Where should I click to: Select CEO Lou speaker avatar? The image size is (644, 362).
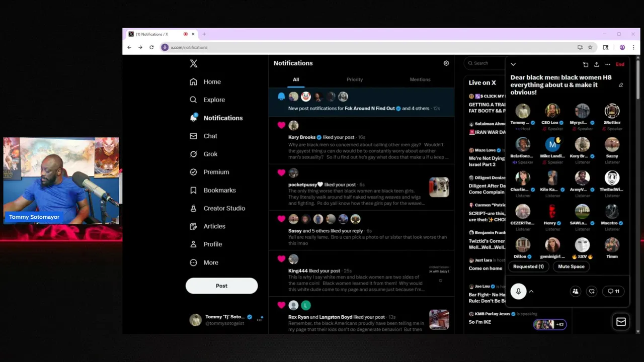(552, 111)
